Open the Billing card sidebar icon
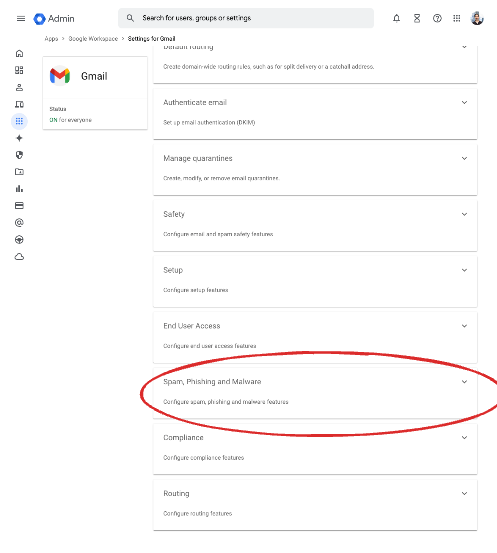This screenshot has height=553, width=497. [19, 206]
